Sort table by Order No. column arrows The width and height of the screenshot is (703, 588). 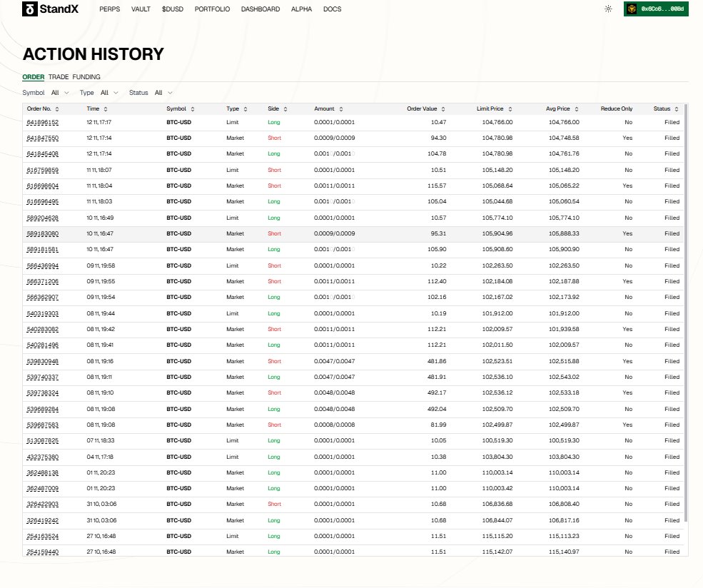click(x=59, y=108)
